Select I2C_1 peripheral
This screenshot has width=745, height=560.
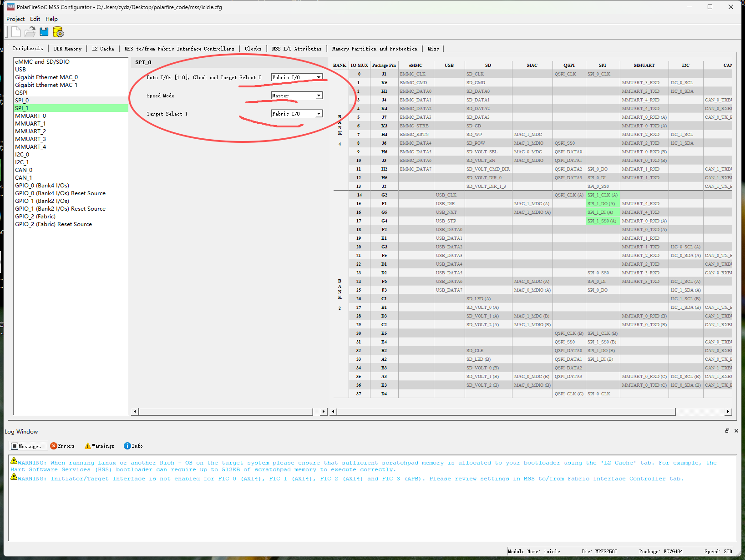[71, 162]
